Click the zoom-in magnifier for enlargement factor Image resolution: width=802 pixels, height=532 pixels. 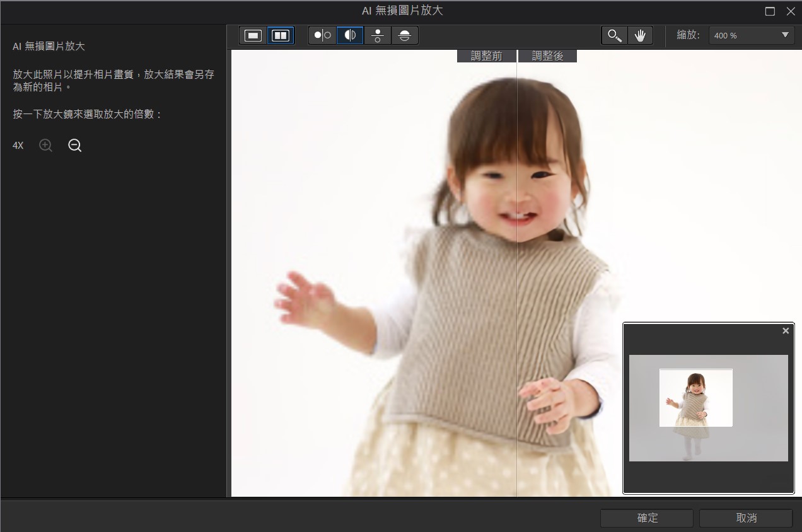(45, 146)
